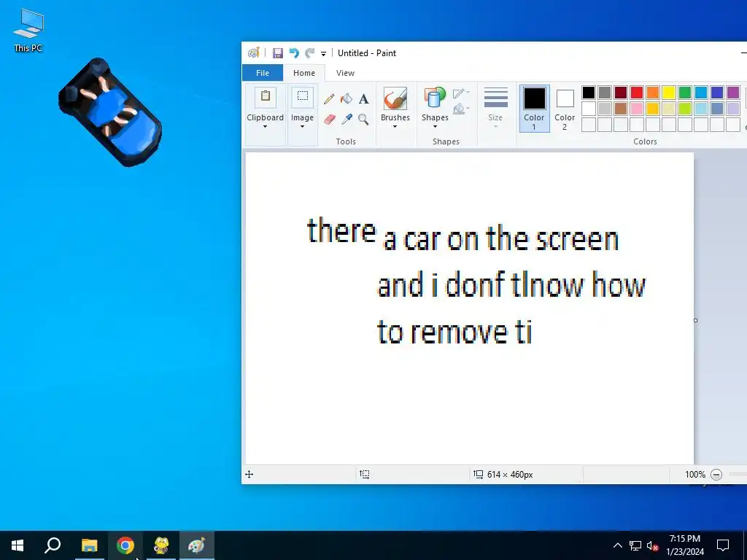Open the shape Fill dropdown
This screenshot has width=747, height=560.
click(x=461, y=109)
